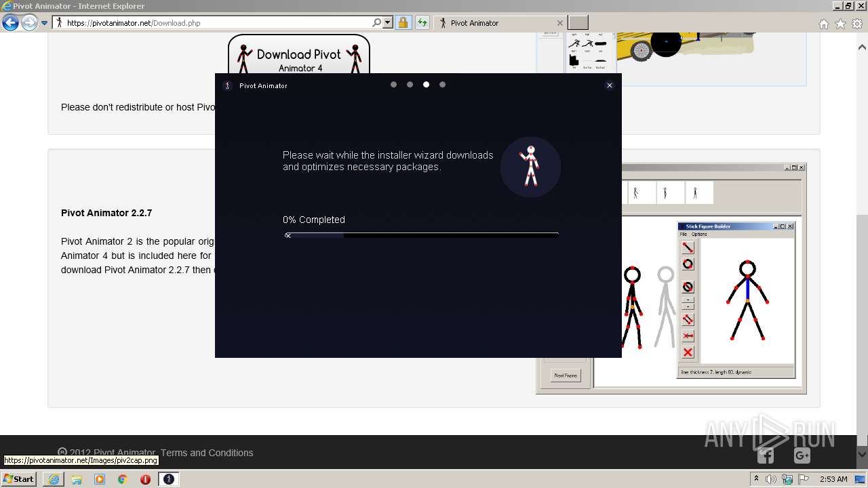Click the line segment tool in Stick Figure Builder
The height and width of the screenshot is (488, 868).
click(x=688, y=247)
